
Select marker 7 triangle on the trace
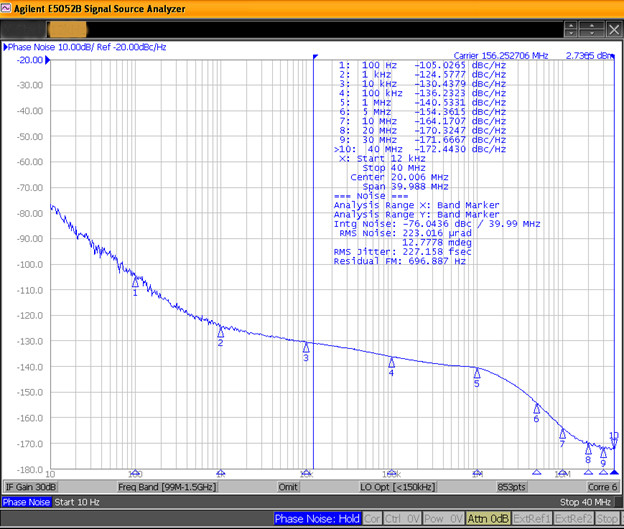tap(562, 433)
